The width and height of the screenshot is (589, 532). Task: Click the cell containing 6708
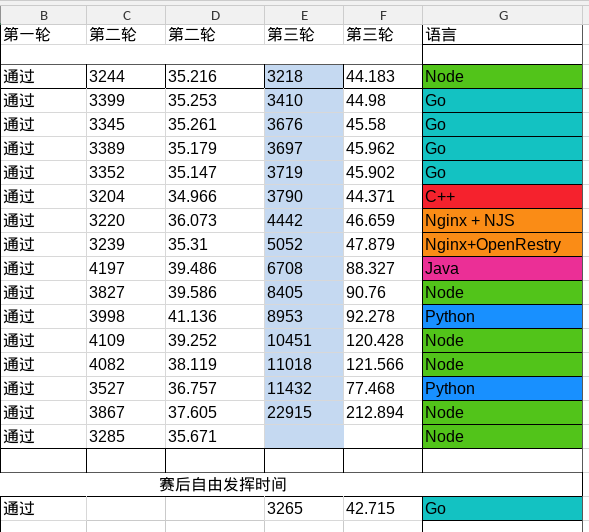pyautogui.click(x=304, y=269)
